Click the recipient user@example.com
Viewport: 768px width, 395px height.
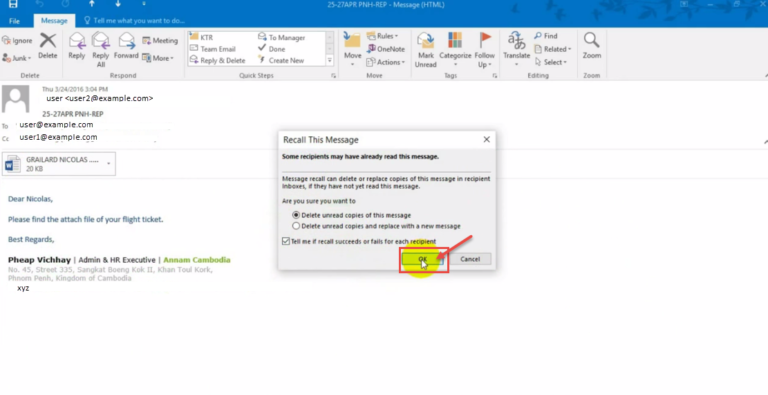(56, 124)
